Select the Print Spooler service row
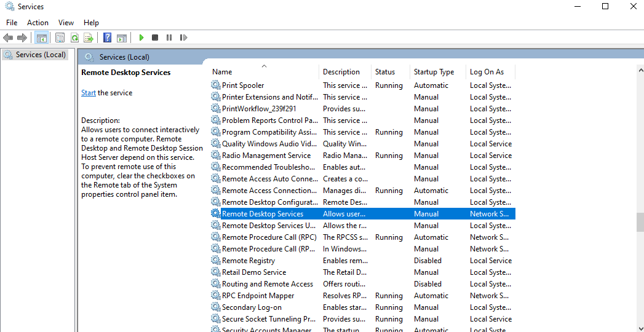The width and height of the screenshot is (644, 332). tap(243, 85)
